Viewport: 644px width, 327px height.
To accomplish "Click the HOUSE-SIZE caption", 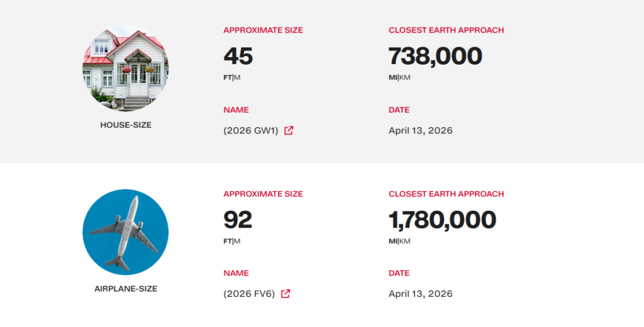I will pyautogui.click(x=126, y=125).
